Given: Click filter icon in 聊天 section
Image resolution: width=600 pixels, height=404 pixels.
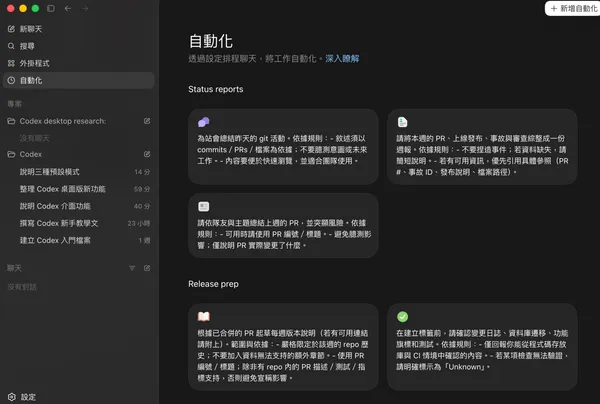Looking at the screenshot, I should 132,268.
